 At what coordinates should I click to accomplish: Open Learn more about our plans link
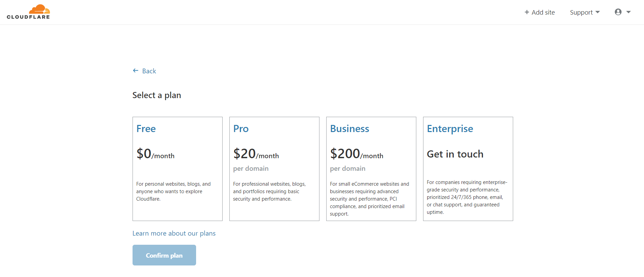point(174,233)
